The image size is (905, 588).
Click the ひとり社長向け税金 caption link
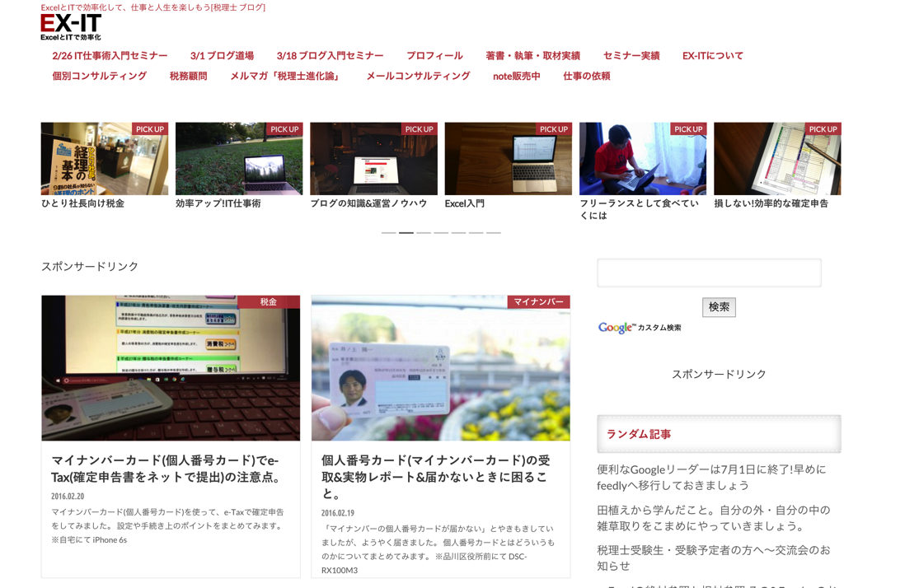(x=82, y=203)
